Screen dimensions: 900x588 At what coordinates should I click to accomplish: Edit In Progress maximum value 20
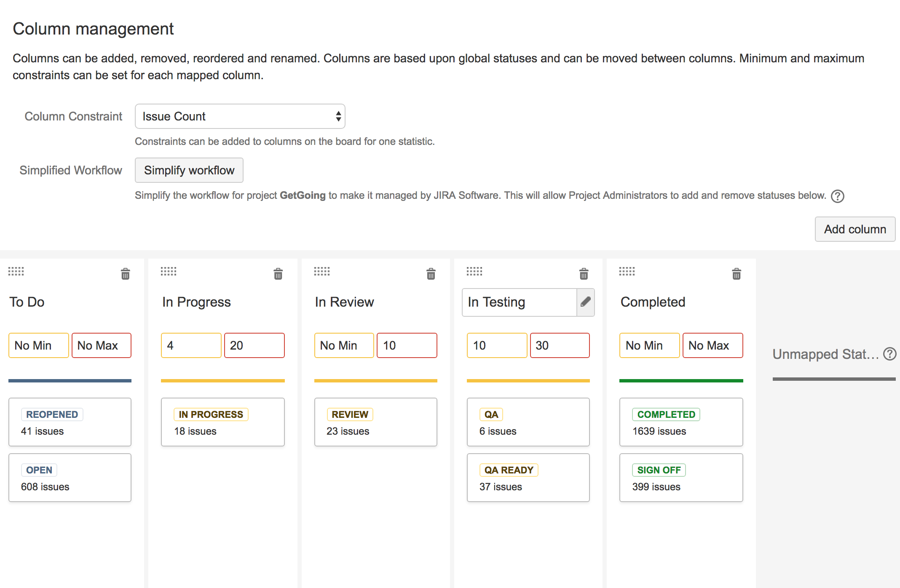coord(254,345)
